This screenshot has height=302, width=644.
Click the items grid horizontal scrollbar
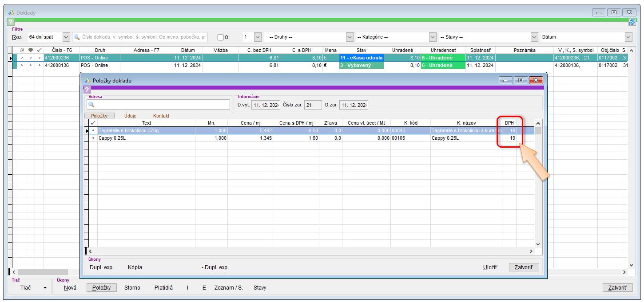click(x=309, y=251)
